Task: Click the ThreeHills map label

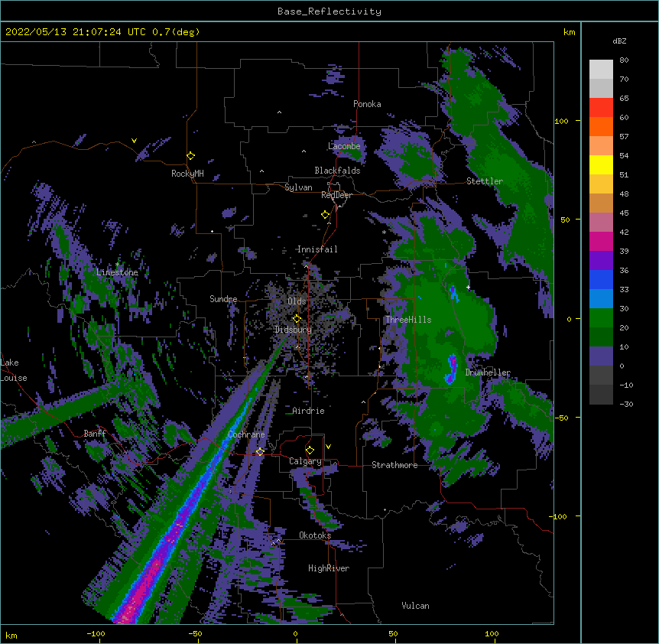Action: 408,320
